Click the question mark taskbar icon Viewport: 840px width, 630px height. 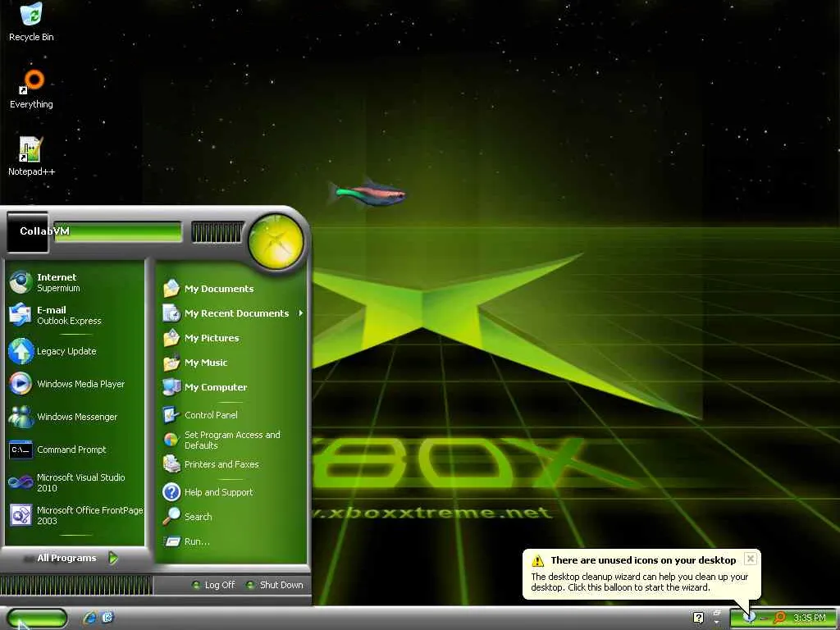coord(698,619)
